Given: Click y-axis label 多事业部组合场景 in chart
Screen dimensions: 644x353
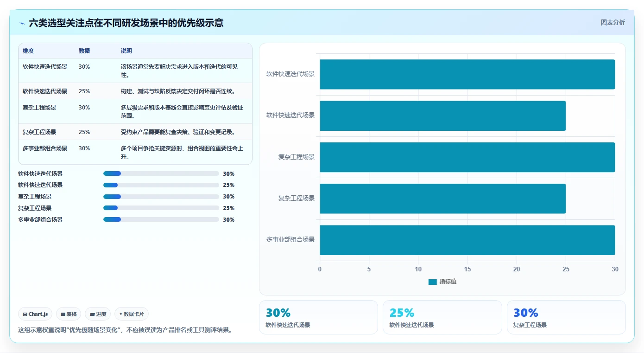Looking at the screenshot, I should [290, 240].
